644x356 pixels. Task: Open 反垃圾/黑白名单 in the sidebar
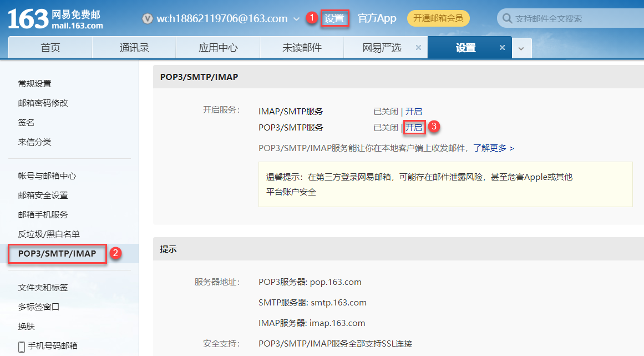click(x=48, y=234)
